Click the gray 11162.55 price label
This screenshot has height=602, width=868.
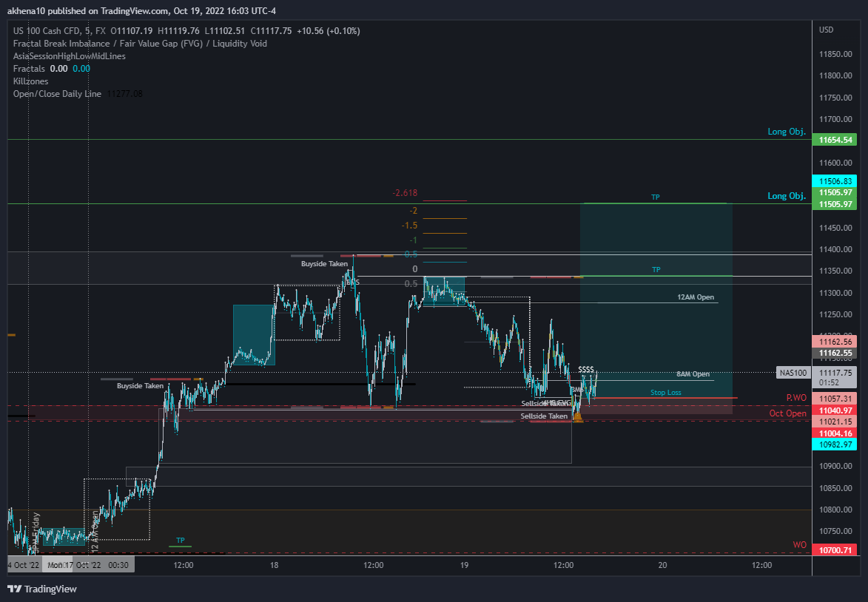pos(834,353)
